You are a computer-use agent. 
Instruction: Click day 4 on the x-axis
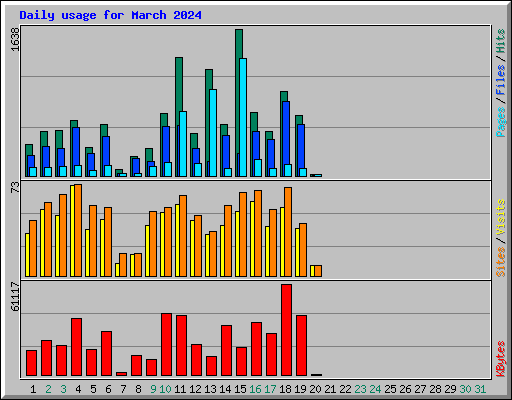click(x=78, y=389)
